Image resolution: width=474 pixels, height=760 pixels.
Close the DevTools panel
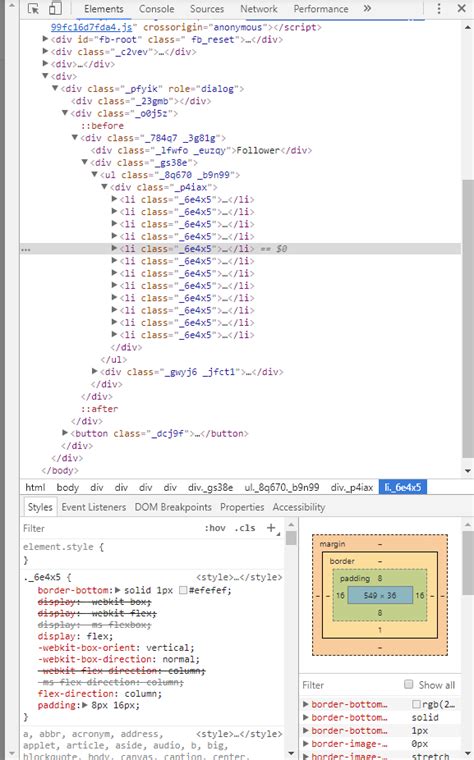tap(462, 9)
